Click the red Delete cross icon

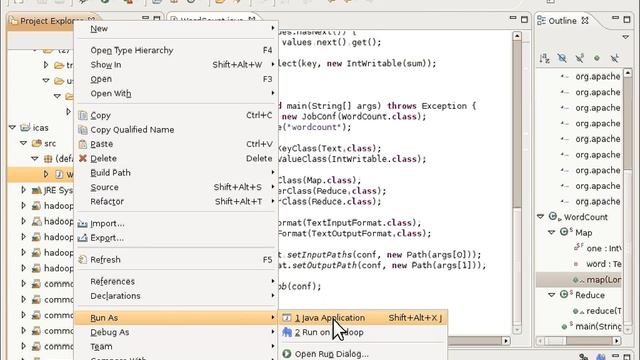[83, 158]
